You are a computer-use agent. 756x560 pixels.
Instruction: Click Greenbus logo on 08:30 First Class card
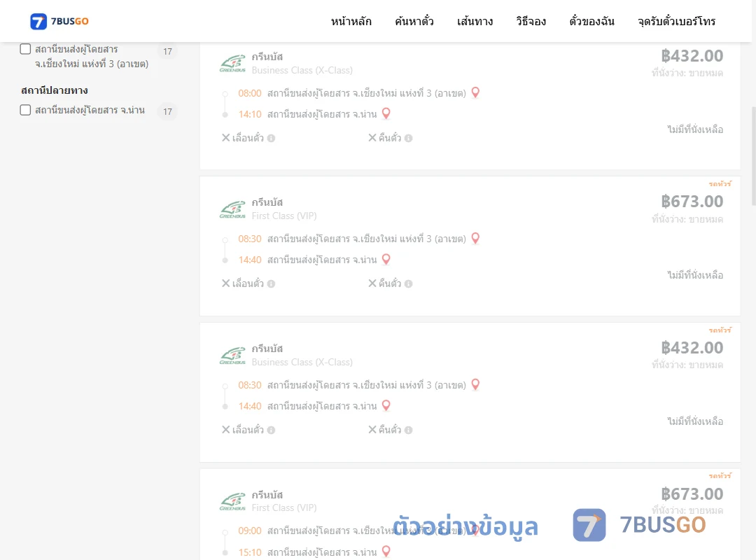point(232,210)
